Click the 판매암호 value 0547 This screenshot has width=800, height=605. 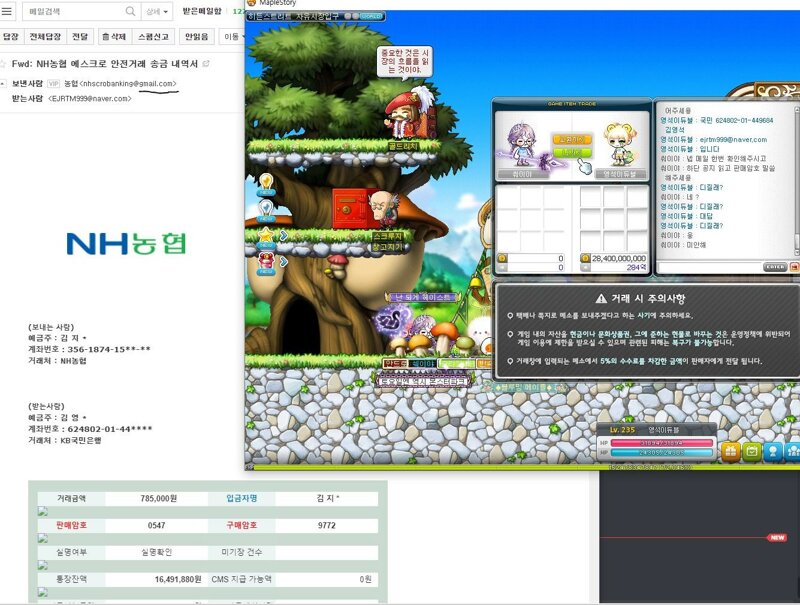click(156, 525)
